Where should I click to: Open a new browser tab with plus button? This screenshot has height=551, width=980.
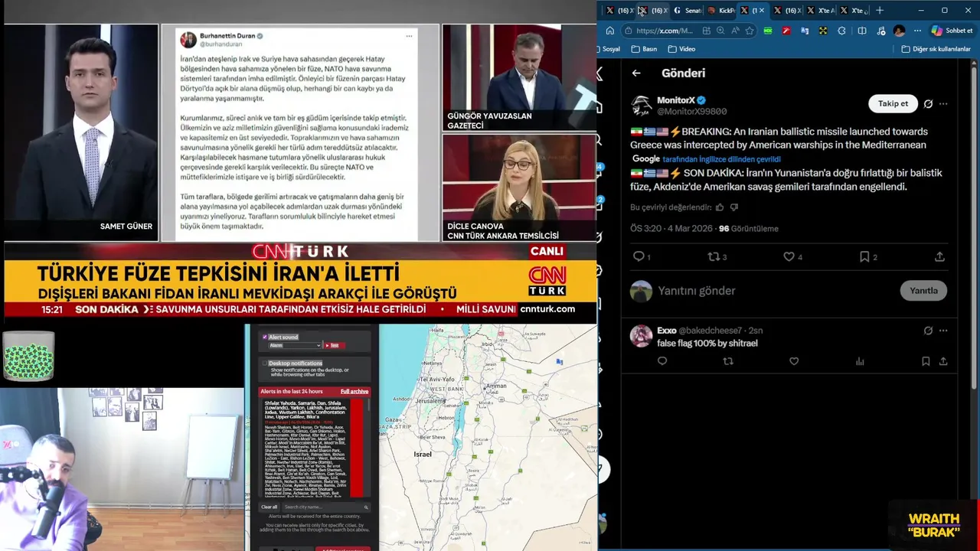point(880,11)
